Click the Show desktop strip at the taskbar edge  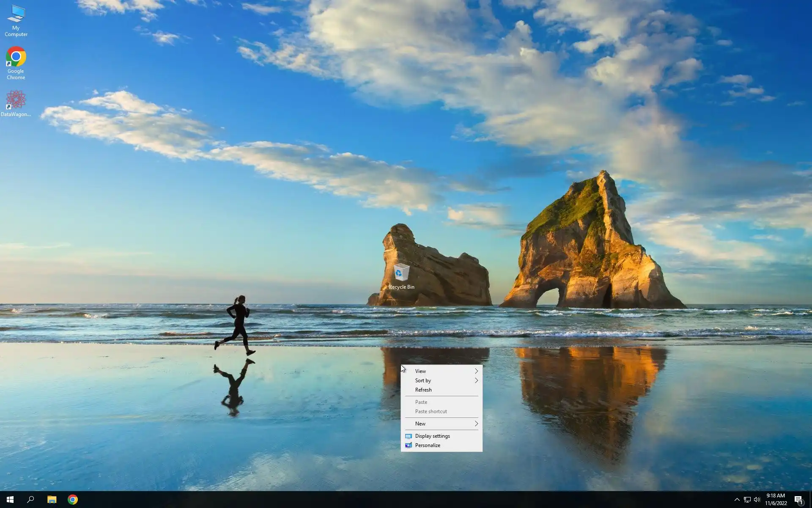coord(810,500)
